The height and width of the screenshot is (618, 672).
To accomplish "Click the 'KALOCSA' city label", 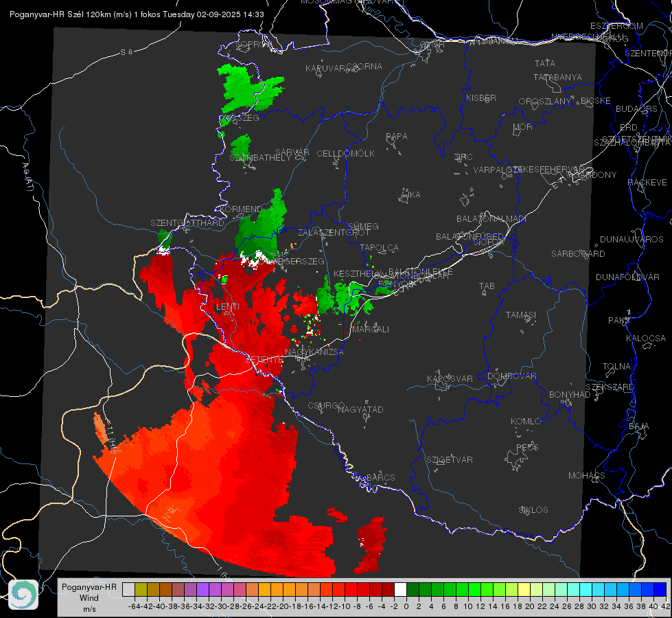I will pyautogui.click(x=646, y=339).
